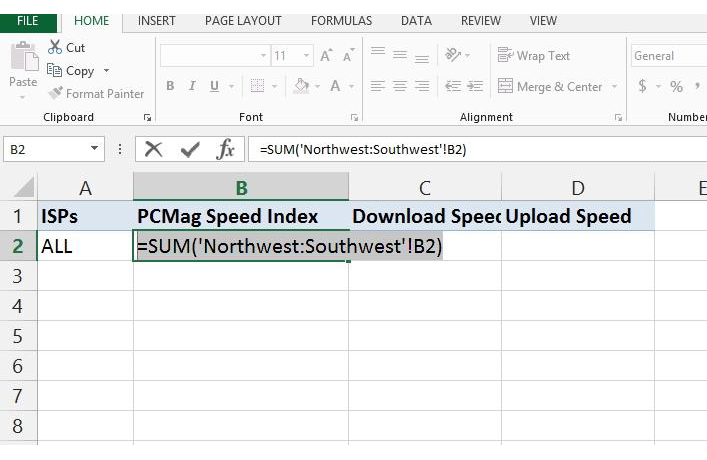Screen dimensions: 707x460
Task: Cancel formula entry with the X icon
Action: pos(153,149)
